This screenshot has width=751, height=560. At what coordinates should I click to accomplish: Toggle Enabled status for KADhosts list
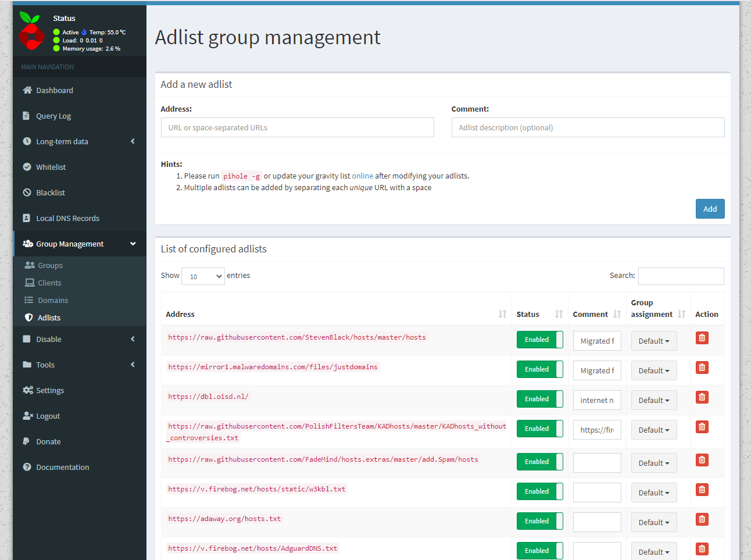coord(540,429)
